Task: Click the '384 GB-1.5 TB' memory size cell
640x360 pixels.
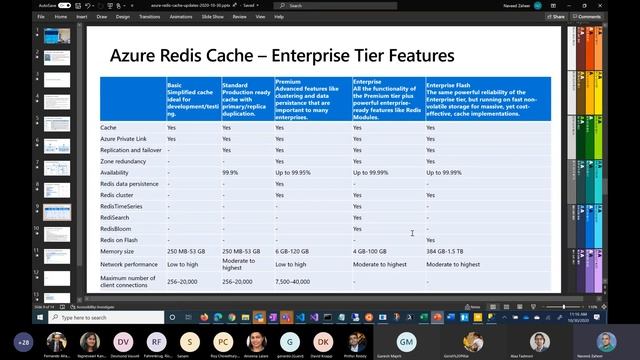Action: pyautogui.click(x=444, y=251)
